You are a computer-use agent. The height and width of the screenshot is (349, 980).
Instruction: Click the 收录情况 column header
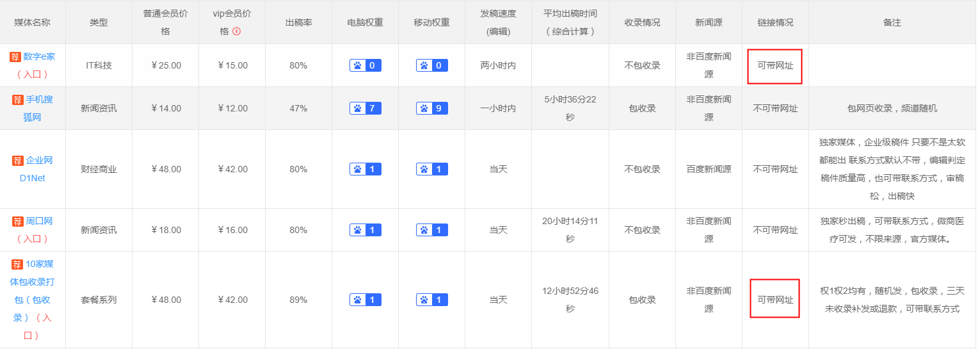pos(642,22)
